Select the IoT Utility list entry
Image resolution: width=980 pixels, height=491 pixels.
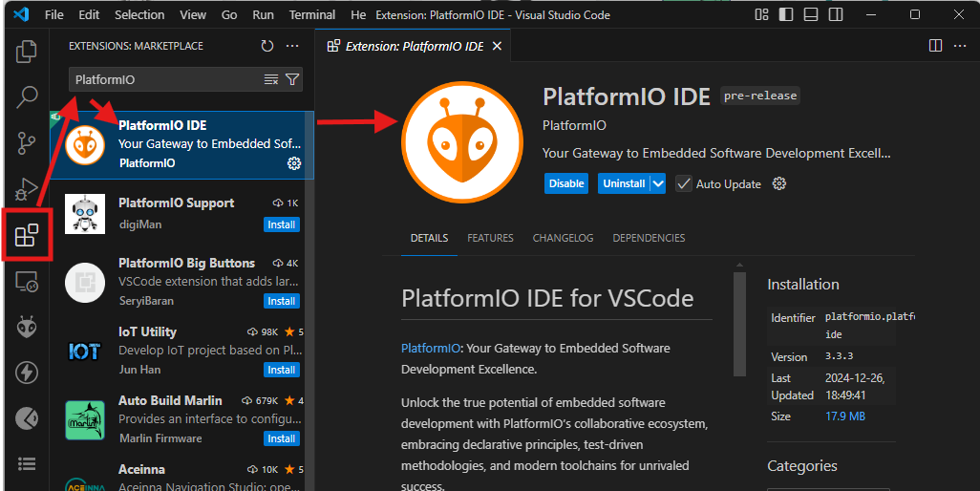[x=178, y=352]
